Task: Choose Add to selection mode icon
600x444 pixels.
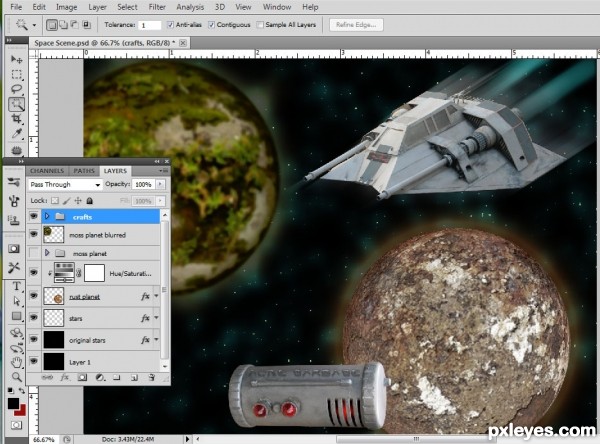Action: click(63, 25)
